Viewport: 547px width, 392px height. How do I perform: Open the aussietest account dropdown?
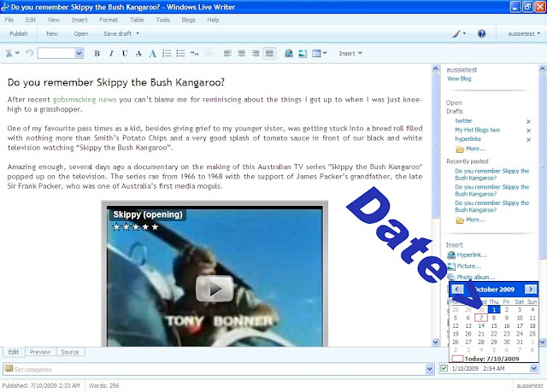tap(524, 34)
